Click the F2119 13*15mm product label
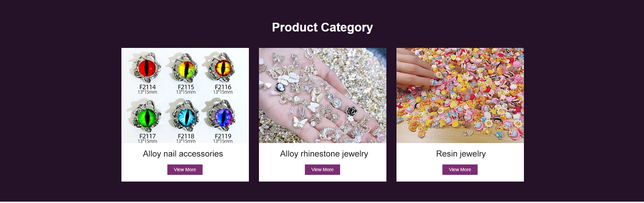Image resolution: width=644 pixels, height=203 pixels. [x=223, y=138]
